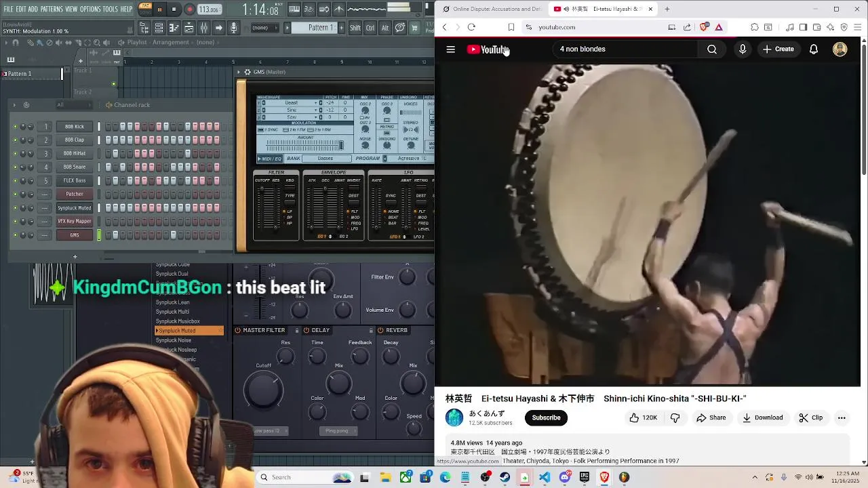This screenshot has height=488, width=868.
Task: Click the microphone recording icon in FL Studio
Action: coord(233,28)
